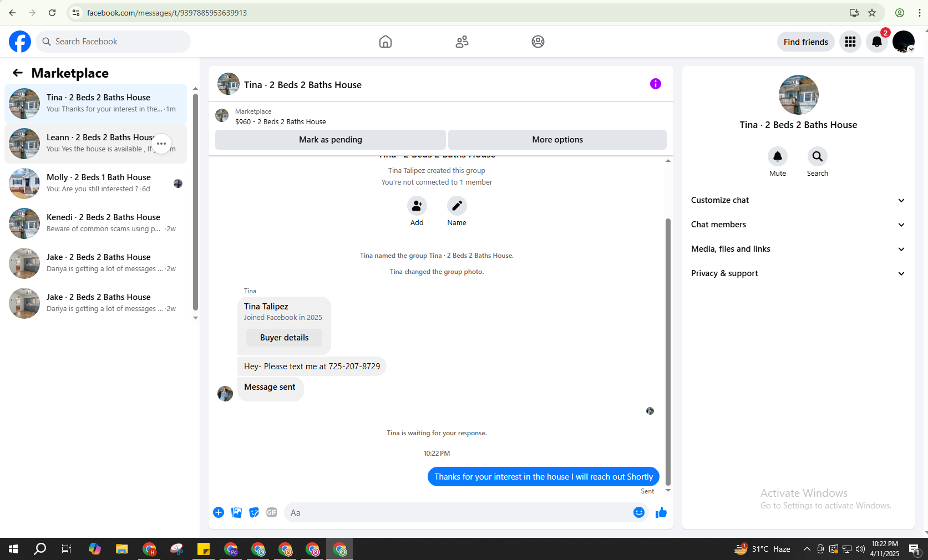Viewport: 928px width, 560px height.
Task: Adjust volume from the system tray speaker
Action: (x=860, y=549)
